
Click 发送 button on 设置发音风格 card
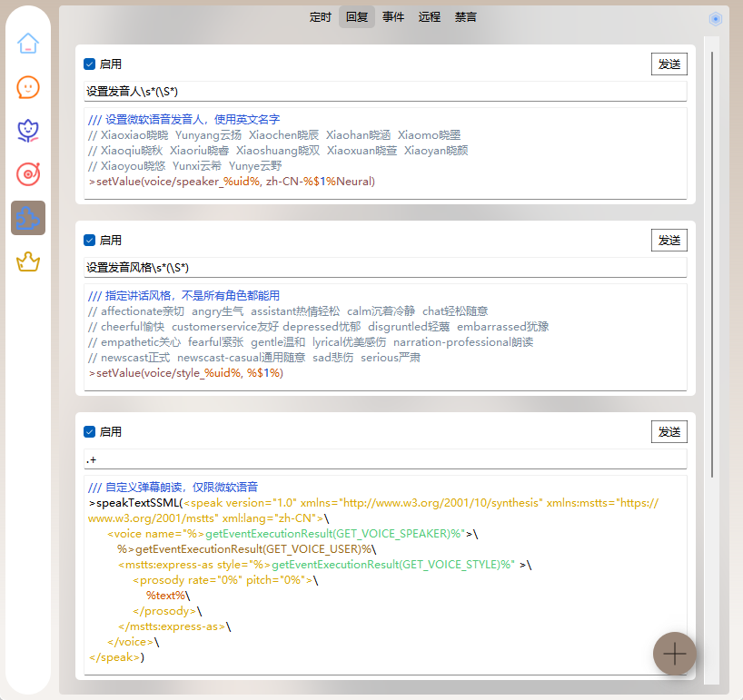669,240
